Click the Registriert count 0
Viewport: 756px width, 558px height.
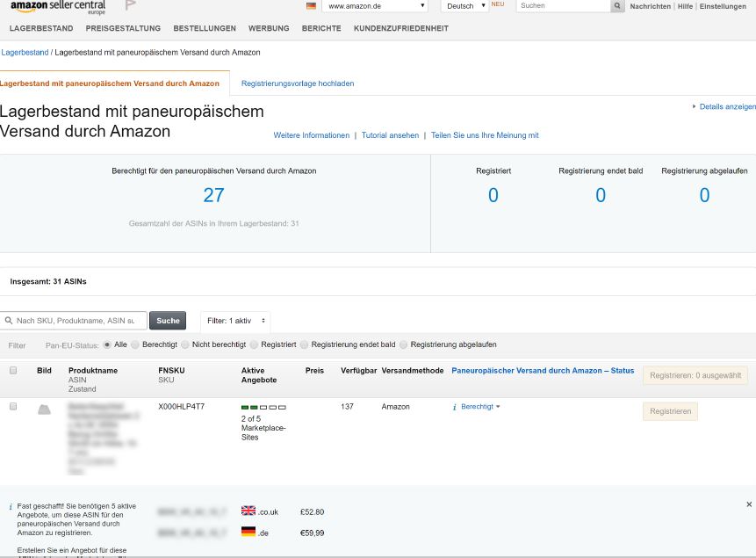[x=493, y=195]
